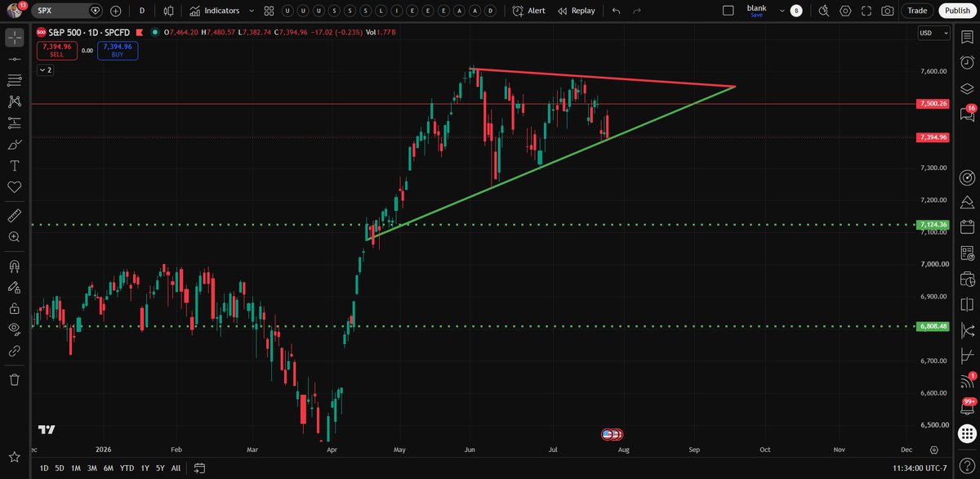Select the Text annotation tool
Image resolution: width=980 pixels, height=479 pixels.
[x=14, y=165]
